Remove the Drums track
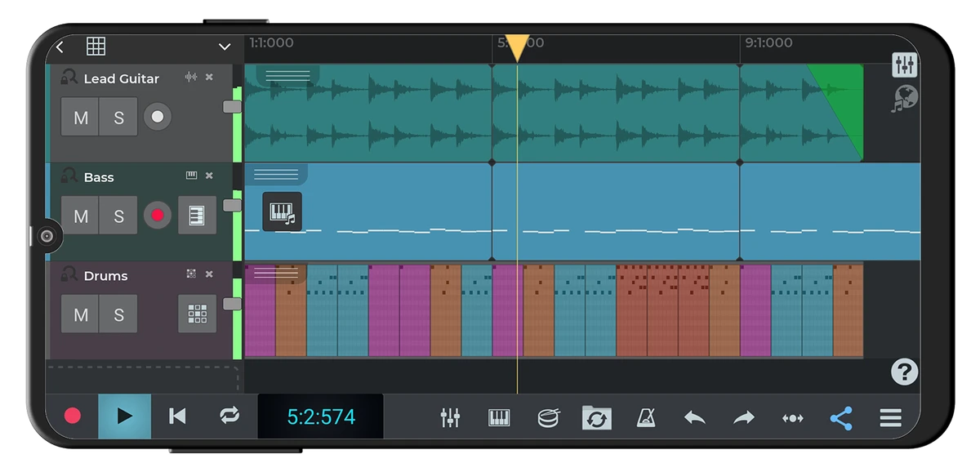This screenshot has width=980, height=472. (x=209, y=274)
